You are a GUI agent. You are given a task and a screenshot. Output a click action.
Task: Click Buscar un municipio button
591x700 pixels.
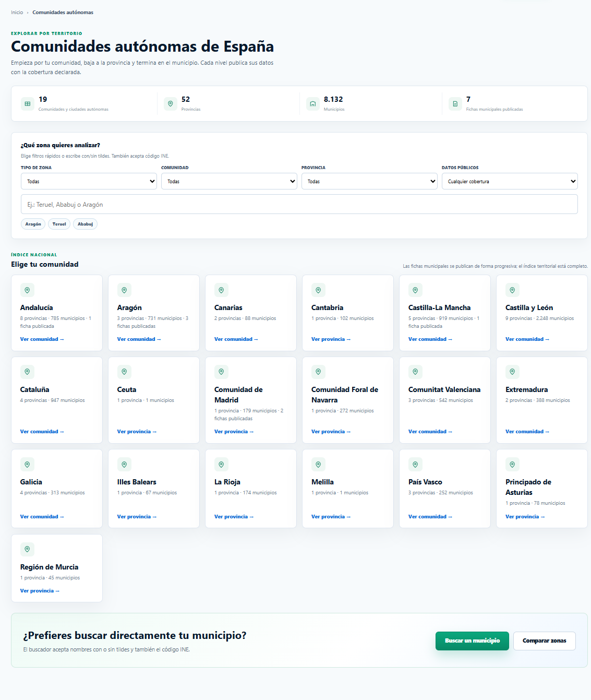click(472, 640)
